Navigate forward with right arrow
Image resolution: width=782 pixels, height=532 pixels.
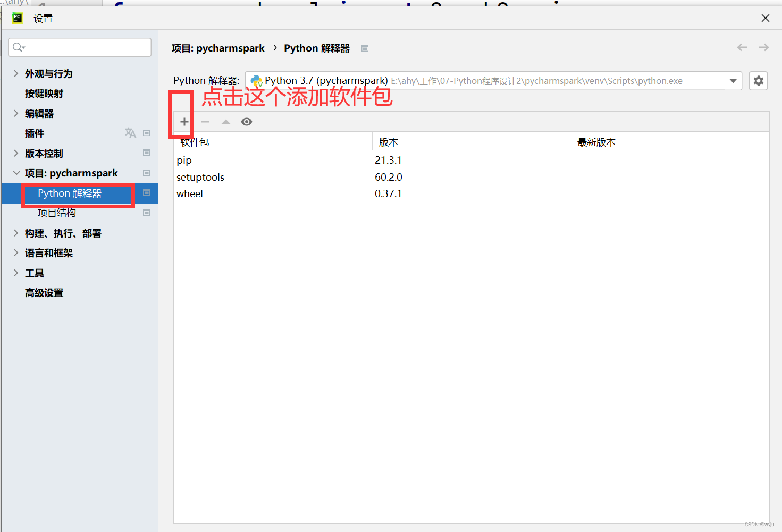click(x=763, y=47)
